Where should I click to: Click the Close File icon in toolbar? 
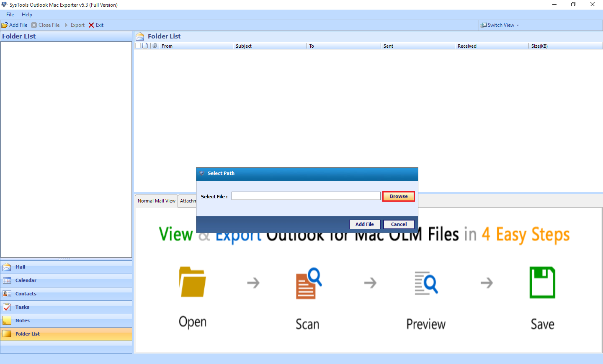point(34,25)
